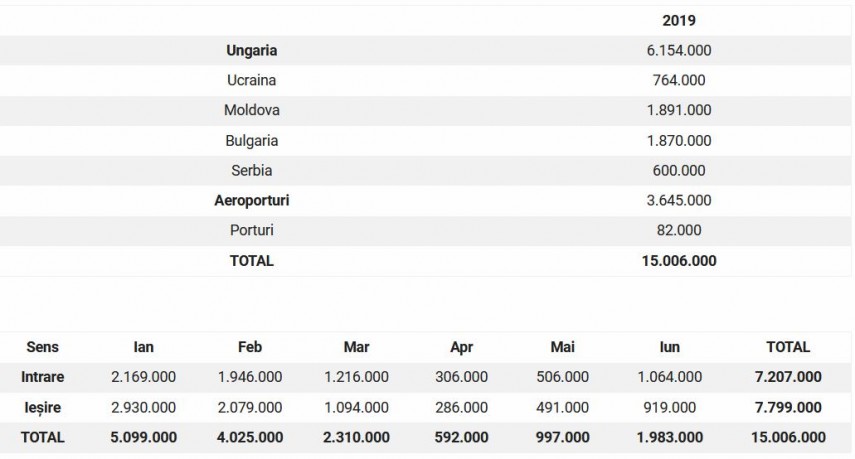This screenshot has width=855, height=459.
Task: Click the top table total 15.006.000
Action: [x=679, y=261]
